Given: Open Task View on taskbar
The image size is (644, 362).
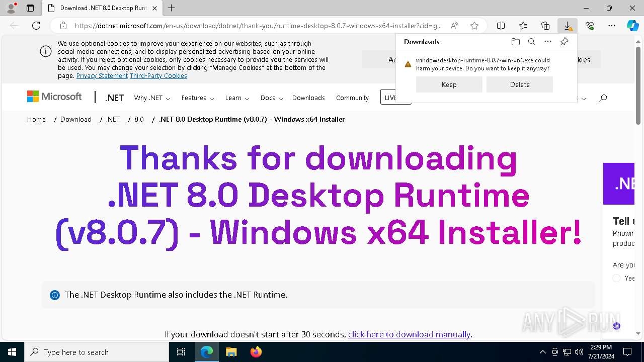Looking at the screenshot, I should [181, 352].
